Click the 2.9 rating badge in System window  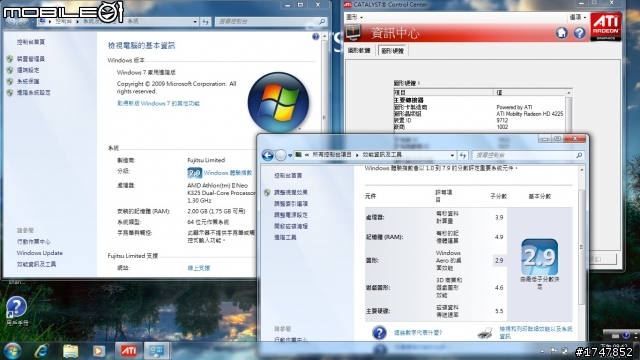pos(195,173)
